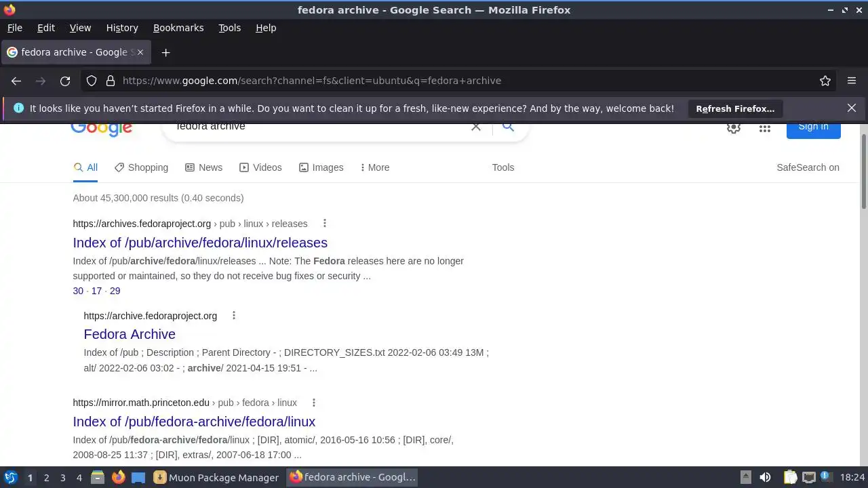Open the update notifier tray icon
The height and width of the screenshot is (488, 868).
tap(826, 477)
